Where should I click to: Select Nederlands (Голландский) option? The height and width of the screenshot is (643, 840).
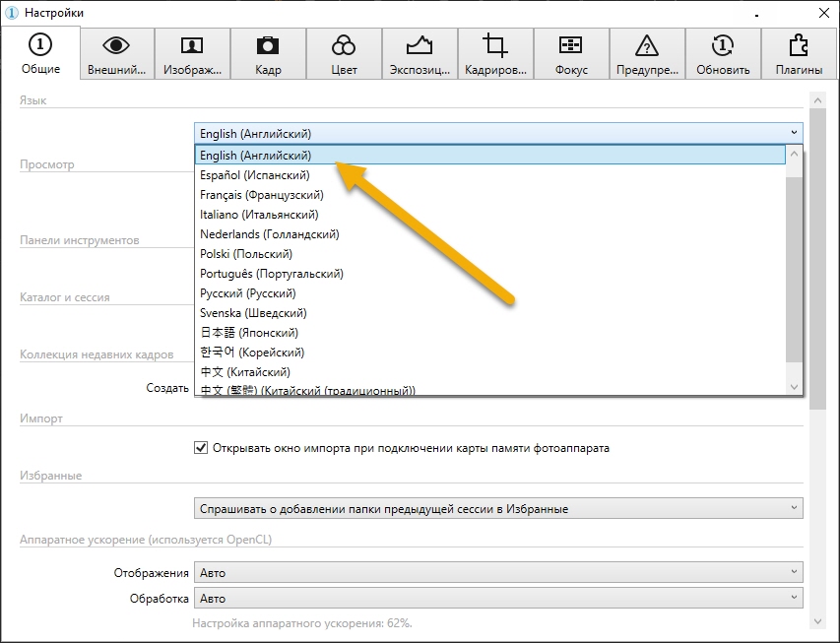[489, 234]
